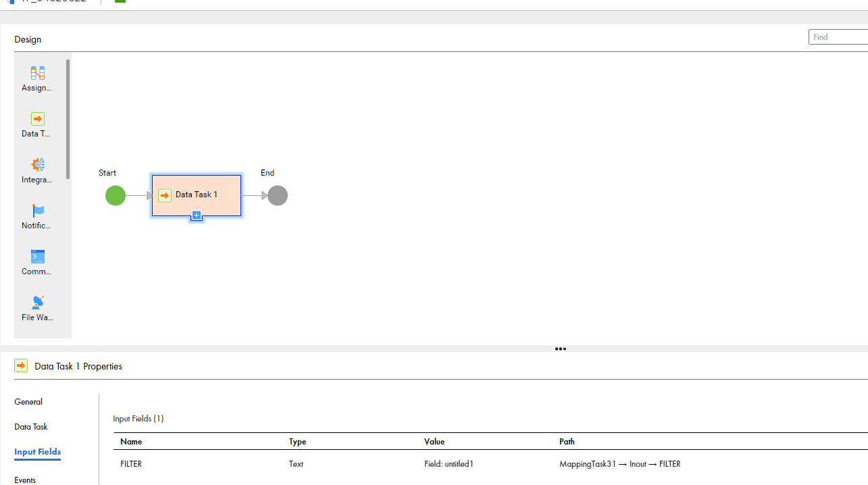Click the green Start node
The image size is (868, 485).
(x=116, y=196)
